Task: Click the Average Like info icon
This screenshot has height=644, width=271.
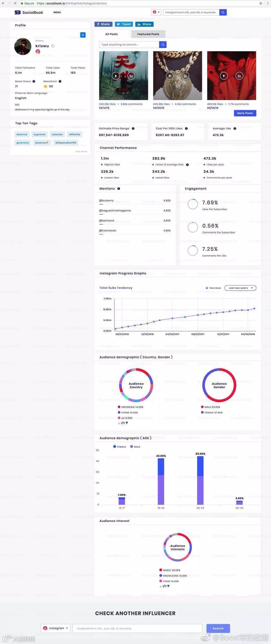Action: [x=235, y=128]
